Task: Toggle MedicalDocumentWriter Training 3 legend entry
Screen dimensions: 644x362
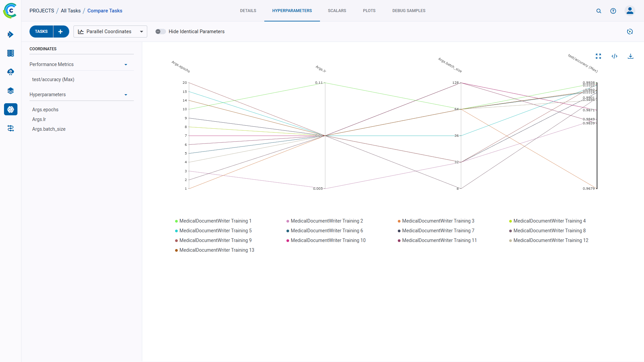Action: tap(438, 221)
